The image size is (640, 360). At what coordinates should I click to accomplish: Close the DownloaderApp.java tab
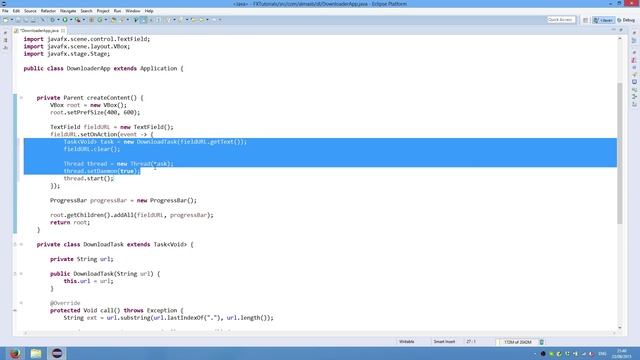coord(63,31)
